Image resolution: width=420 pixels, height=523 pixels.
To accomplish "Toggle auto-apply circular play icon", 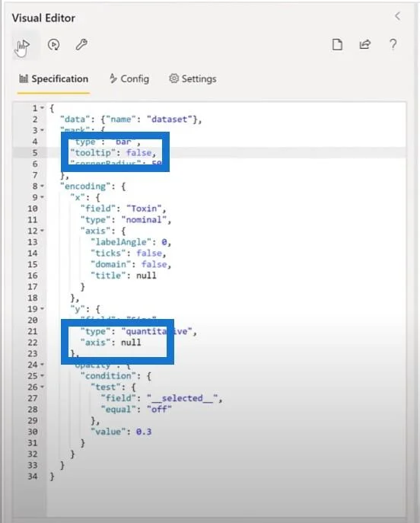I will point(54,44).
